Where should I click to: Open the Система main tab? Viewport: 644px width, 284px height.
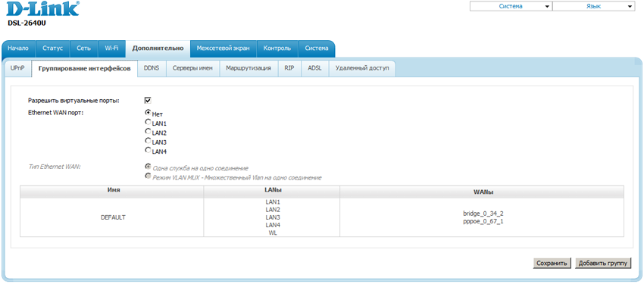click(x=316, y=48)
